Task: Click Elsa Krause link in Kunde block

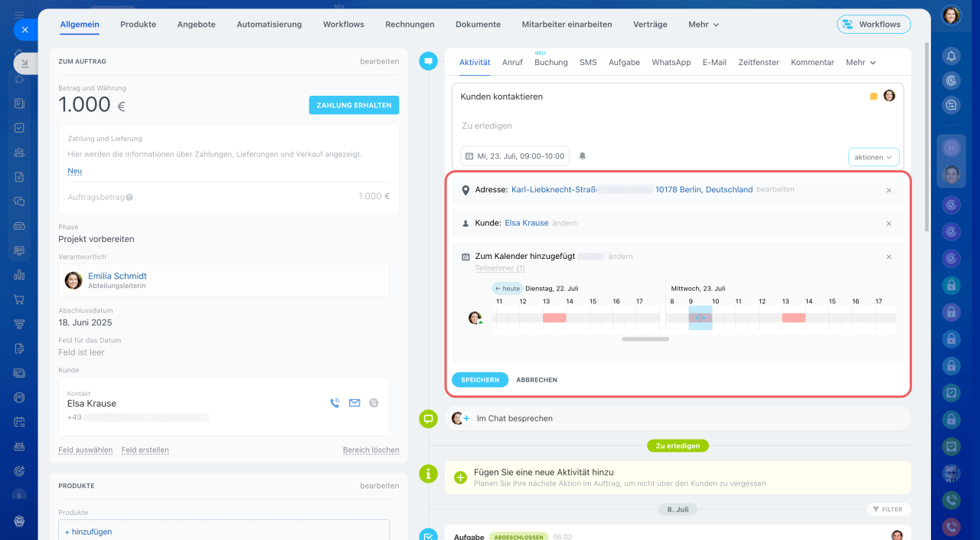Action: coord(527,223)
